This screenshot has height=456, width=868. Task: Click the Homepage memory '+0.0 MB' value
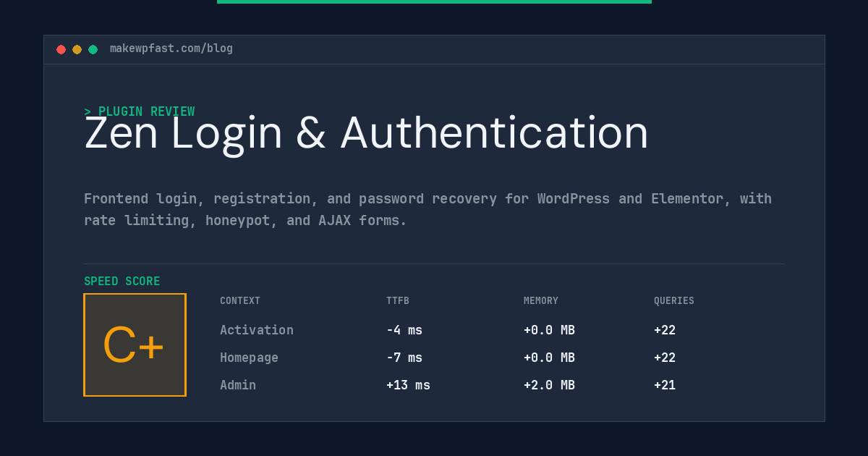(549, 358)
